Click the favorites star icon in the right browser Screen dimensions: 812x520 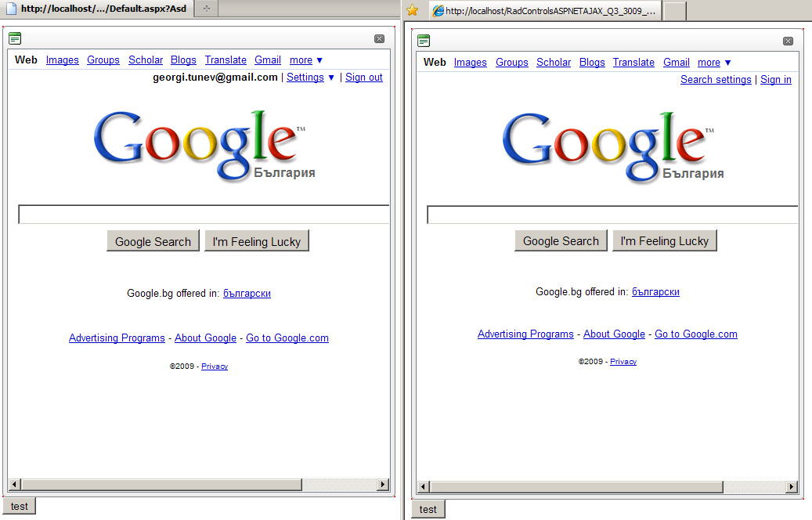(x=412, y=10)
